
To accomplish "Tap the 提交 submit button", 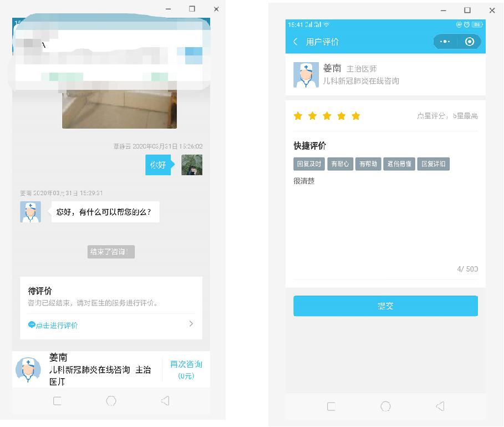I will click(385, 306).
